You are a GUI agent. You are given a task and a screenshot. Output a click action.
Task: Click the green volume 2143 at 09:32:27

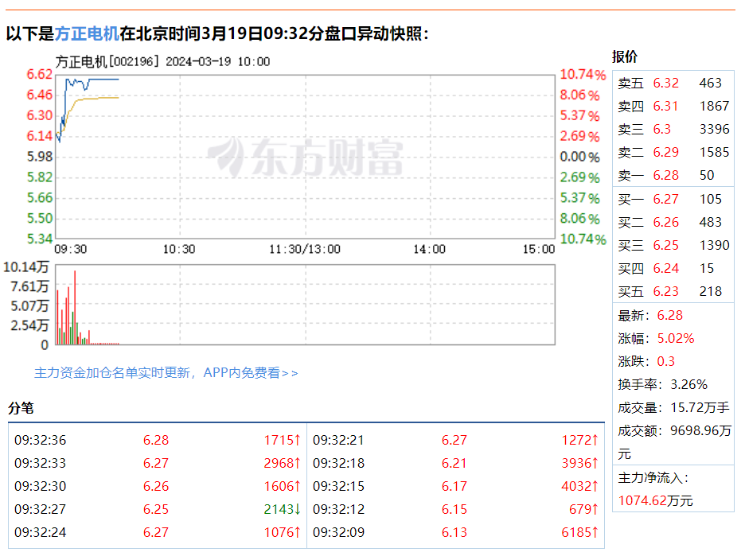pyautogui.click(x=283, y=509)
